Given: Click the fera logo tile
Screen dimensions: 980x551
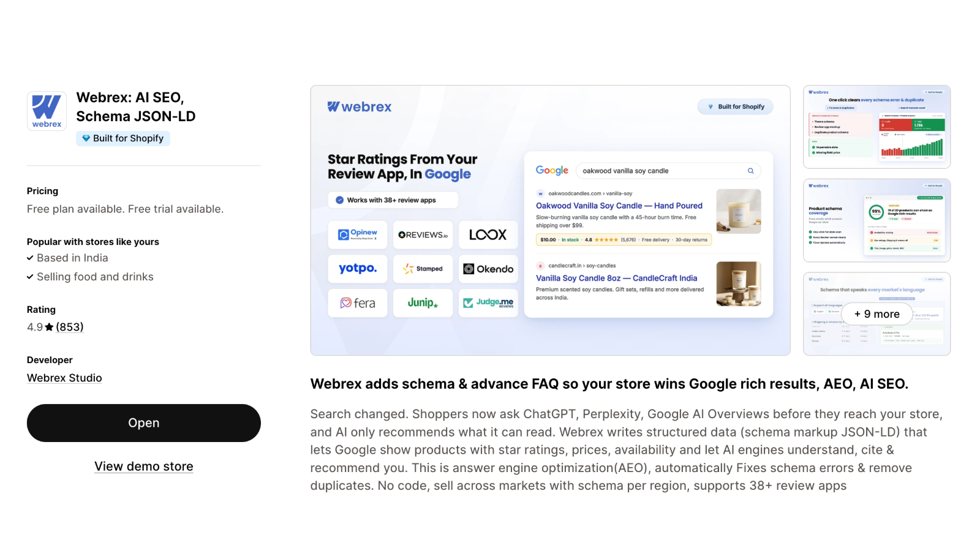Looking at the screenshot, I should click(358, 303).
